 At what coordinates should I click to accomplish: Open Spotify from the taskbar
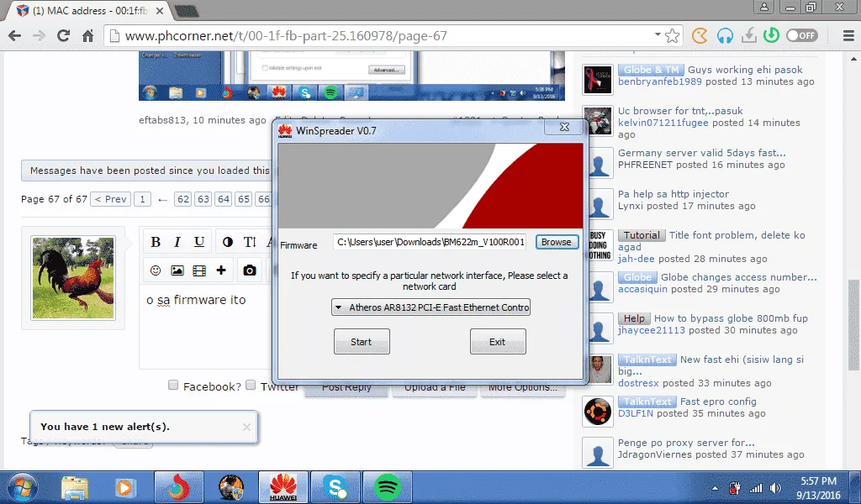(387, 487)
